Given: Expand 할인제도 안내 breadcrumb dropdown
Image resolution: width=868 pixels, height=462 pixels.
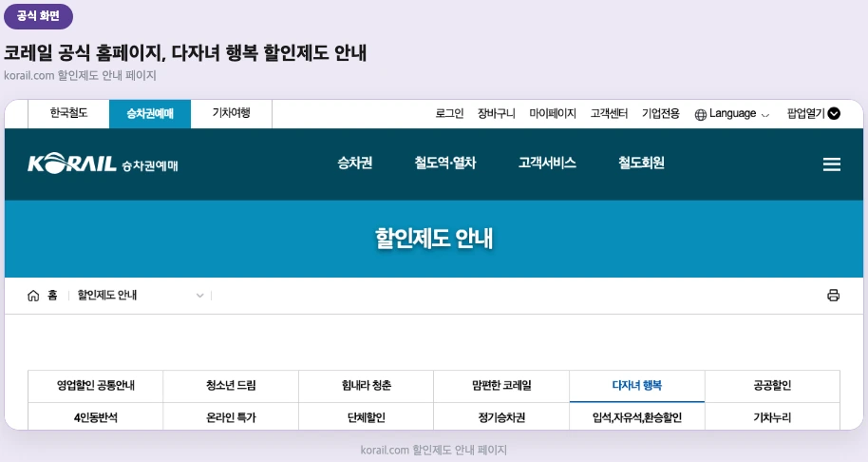Looking at the screenshot, I should coord(199,296).
